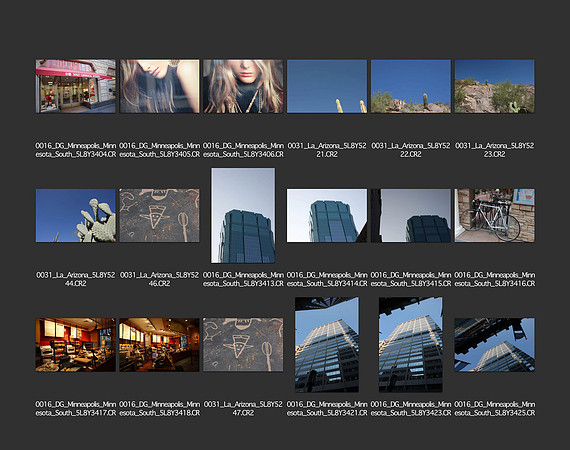Viewport: 570px width, 450px height.
Task: Open the cafe interior thumbnail SL8Y3418
Action: click(160, 345)
